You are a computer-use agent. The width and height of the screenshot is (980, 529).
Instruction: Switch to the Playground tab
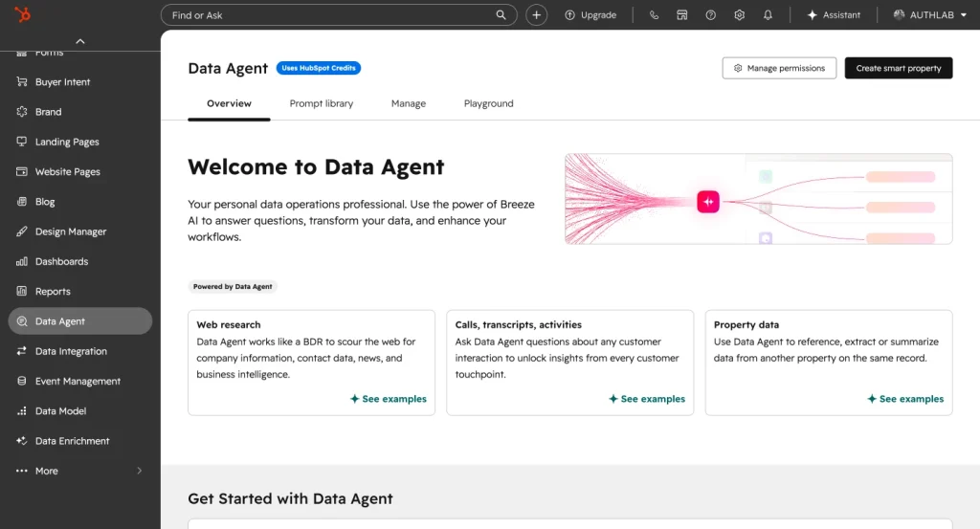tap(488, 103)
